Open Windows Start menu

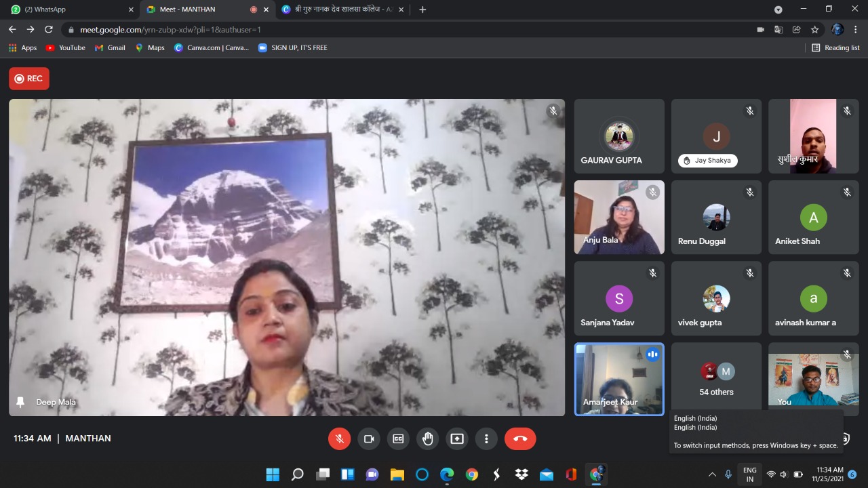[273, 474]
